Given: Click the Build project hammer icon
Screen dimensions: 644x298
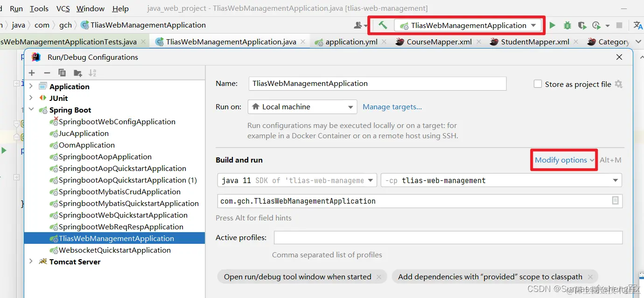Looking at the screenshot, I should [x=383, y=25].
